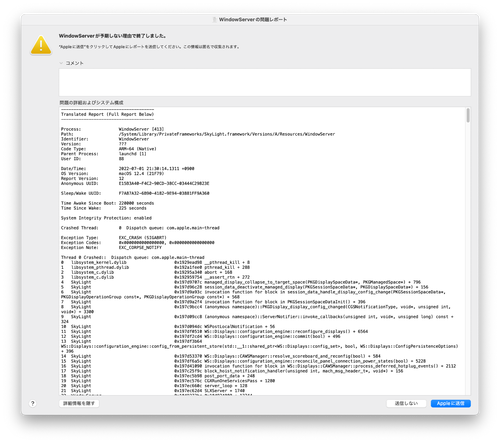Click the help question mark button
The height and width of the screenshot is (443, 500).
coord(33,403)
